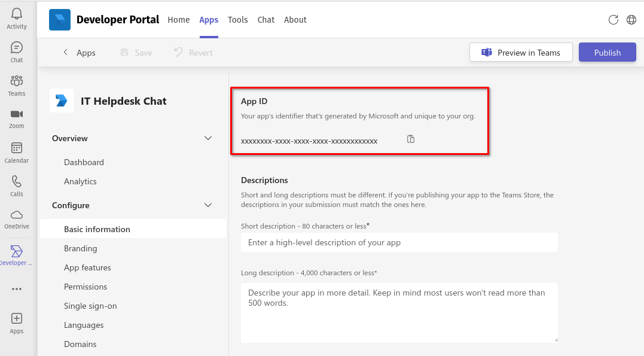The width and height of the screenshot is (644, 356).
Task: Open the About tab
Action: pyautogui.click(x=295, y=20)
